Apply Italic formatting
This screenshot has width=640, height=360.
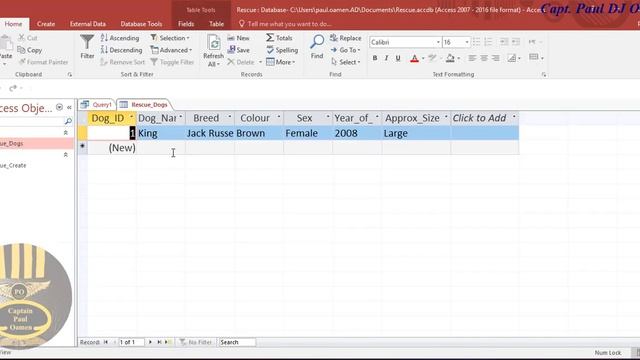tap(386, 58)
